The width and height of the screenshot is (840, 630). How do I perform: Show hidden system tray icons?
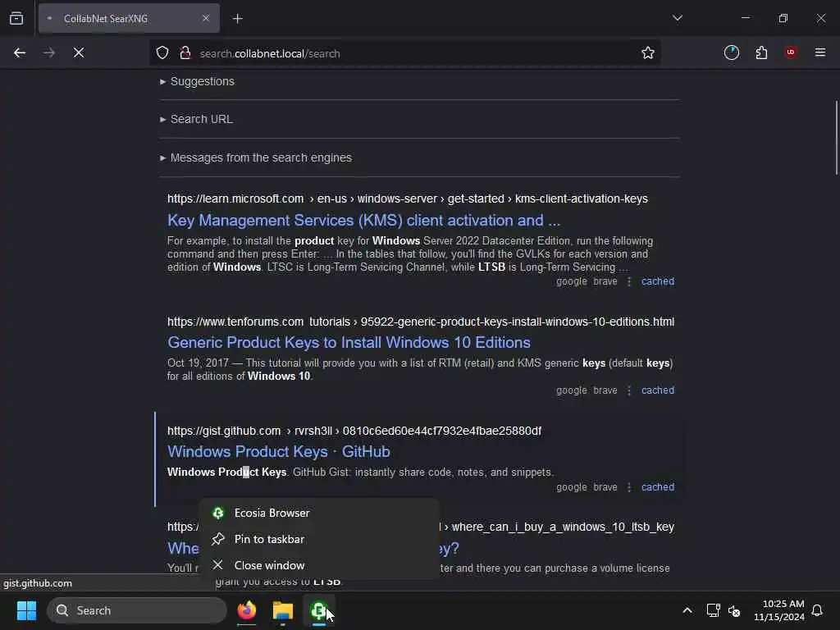(x=687, y=610)
